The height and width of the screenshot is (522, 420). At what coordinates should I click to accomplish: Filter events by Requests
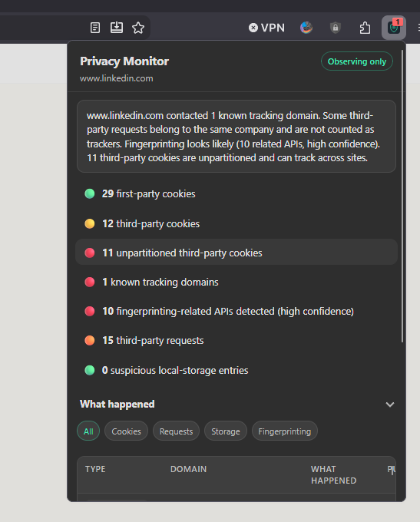click(x=176, y=431)
